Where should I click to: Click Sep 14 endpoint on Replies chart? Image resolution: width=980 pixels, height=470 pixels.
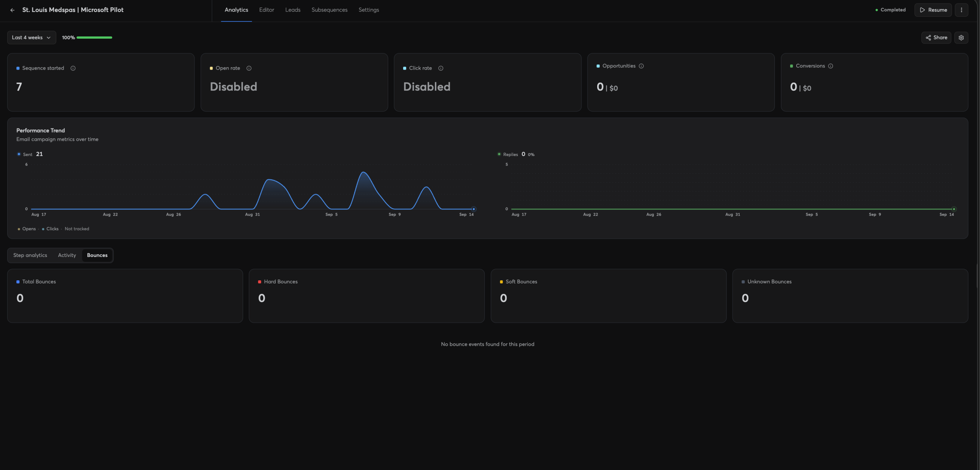pos(954,209)
